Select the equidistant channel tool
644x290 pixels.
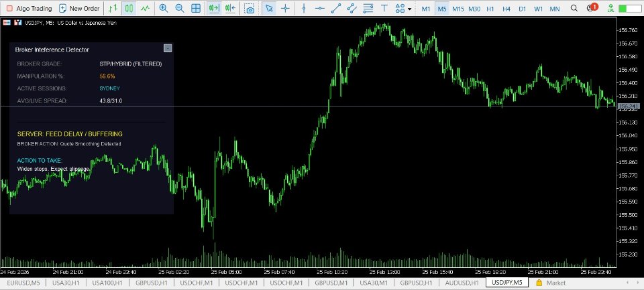click(x=352, y=8)
